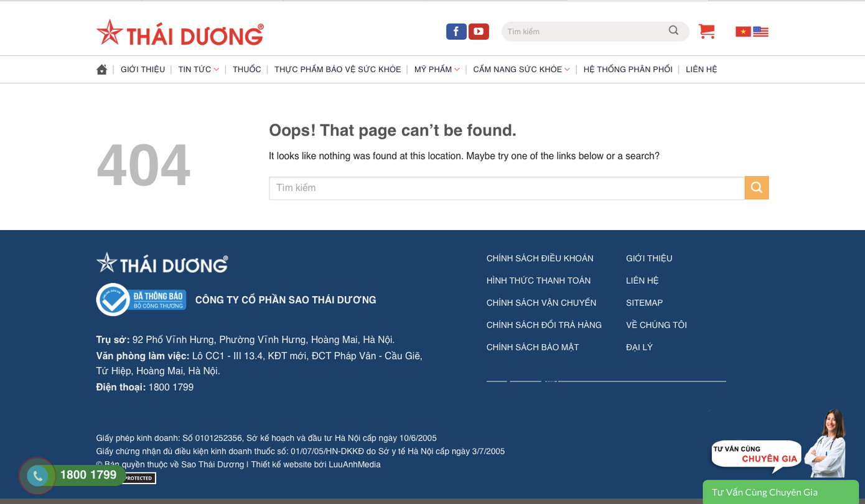Screen dimensions: 865x504
Task: Open HỆ THỐNG PHÂN PHỐI from the menu
Action: click(628, 69)
